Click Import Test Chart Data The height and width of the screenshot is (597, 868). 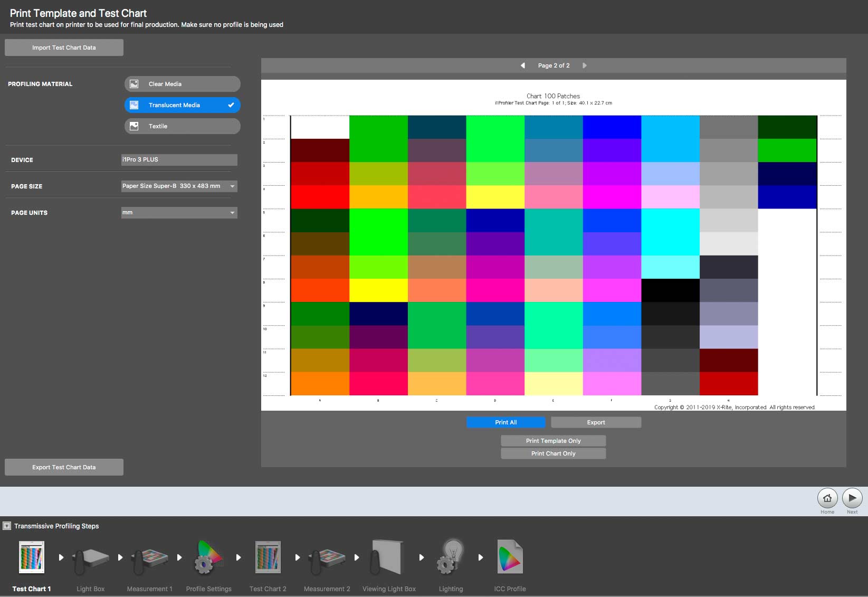pos(64,48)
